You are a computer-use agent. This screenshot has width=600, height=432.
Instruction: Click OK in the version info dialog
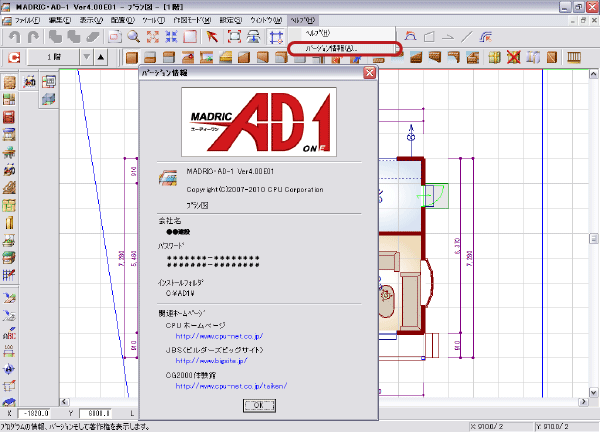pyautogui.click(x=259, y=405)
